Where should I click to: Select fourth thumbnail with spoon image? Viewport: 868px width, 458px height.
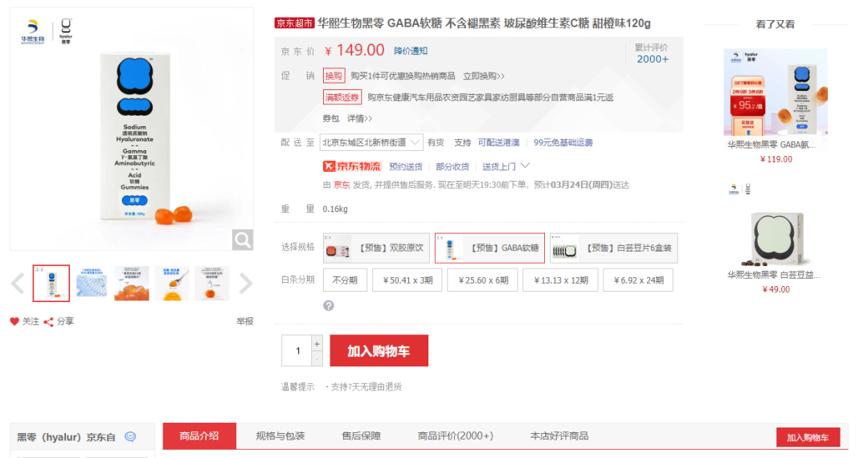pyautogui.click(x=172, y=283)
